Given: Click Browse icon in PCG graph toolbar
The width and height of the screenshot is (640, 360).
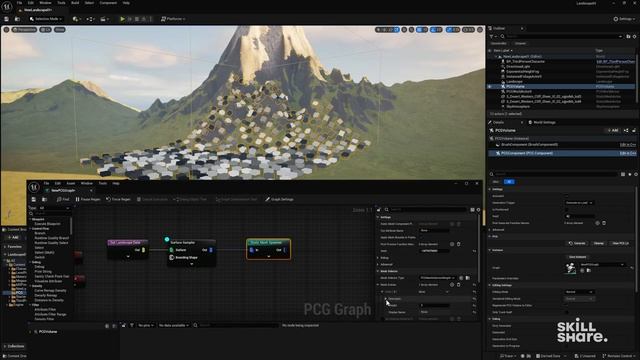Looking at the screenshot, I should click(x=44, y=199).
